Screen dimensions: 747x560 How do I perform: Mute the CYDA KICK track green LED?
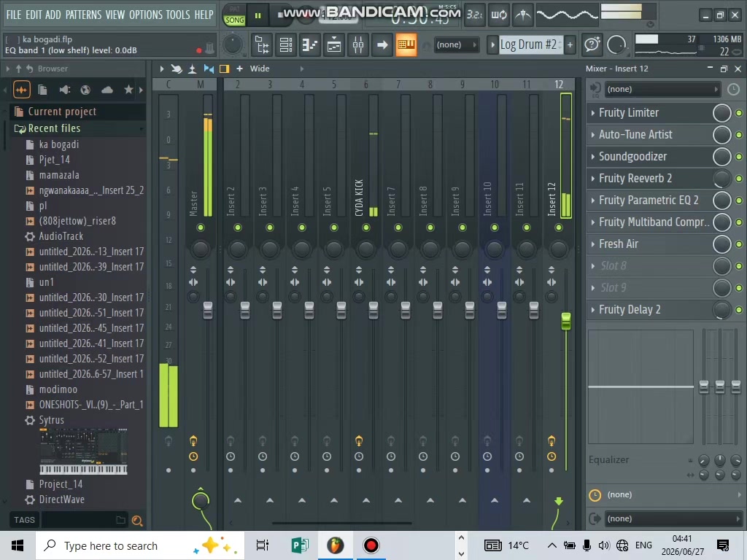coord(366,227)
